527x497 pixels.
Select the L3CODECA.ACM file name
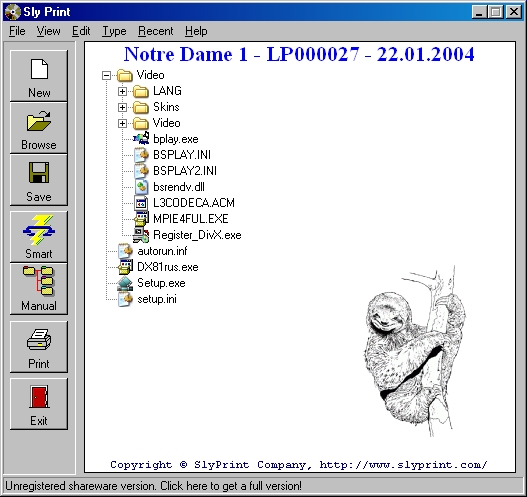pyautogui.click(x=194, y=203)
